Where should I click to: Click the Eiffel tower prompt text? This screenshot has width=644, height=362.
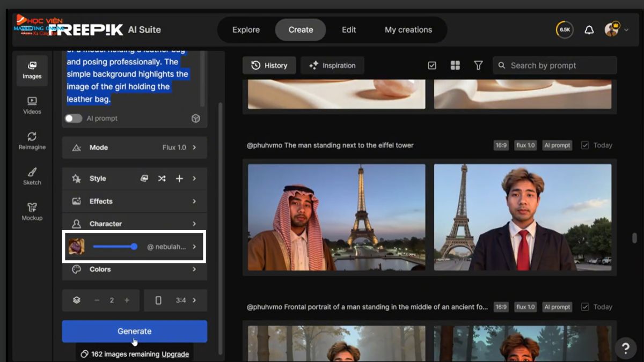coord(330,145)
